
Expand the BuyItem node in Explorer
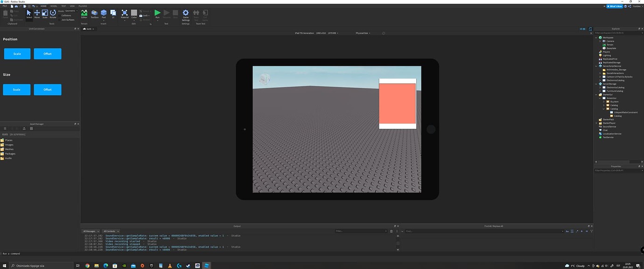pos(604,102)
